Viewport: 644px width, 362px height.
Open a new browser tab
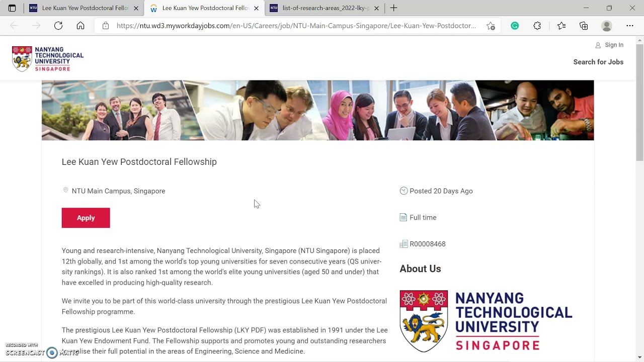click(x=393, y=8)
